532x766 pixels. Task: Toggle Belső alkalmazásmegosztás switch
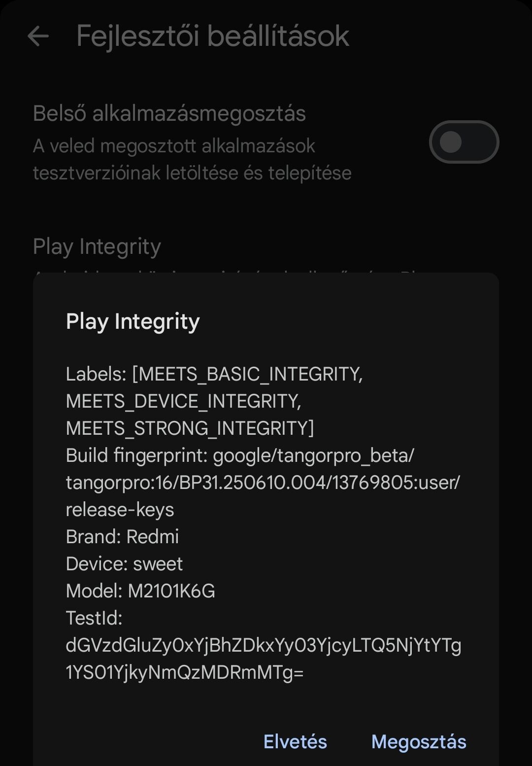point(464,142)
